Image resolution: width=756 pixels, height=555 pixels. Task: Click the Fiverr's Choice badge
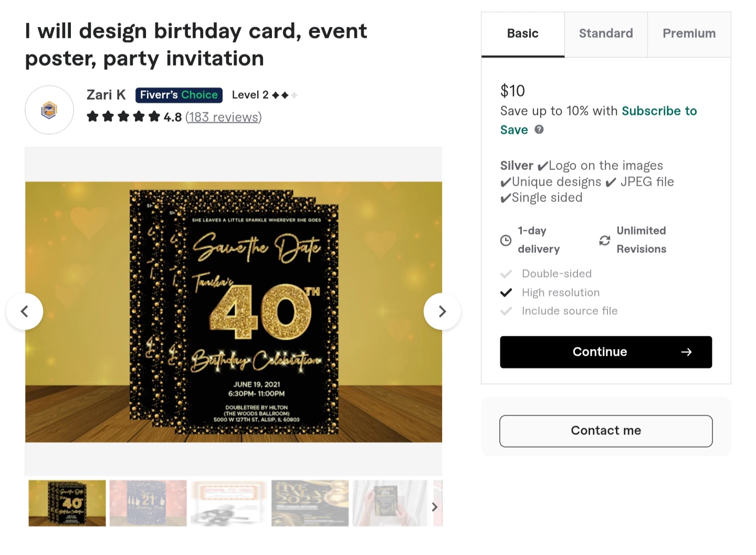click(178, 95)
